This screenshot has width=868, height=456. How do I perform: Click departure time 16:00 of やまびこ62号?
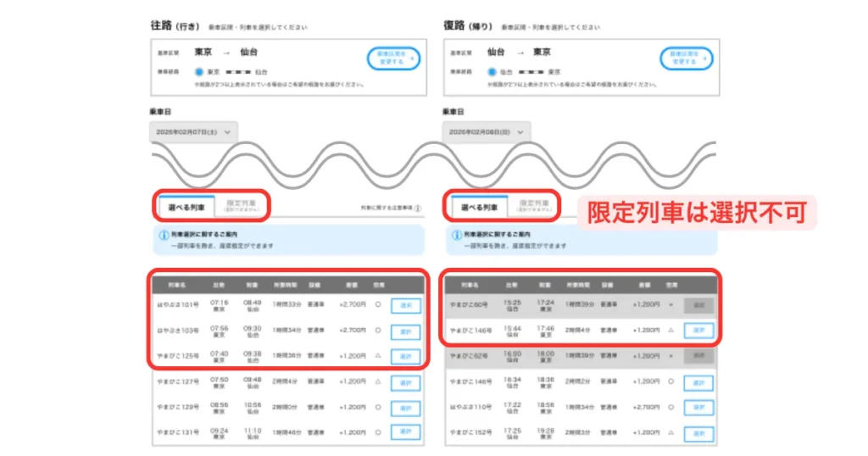coord(512,353)
